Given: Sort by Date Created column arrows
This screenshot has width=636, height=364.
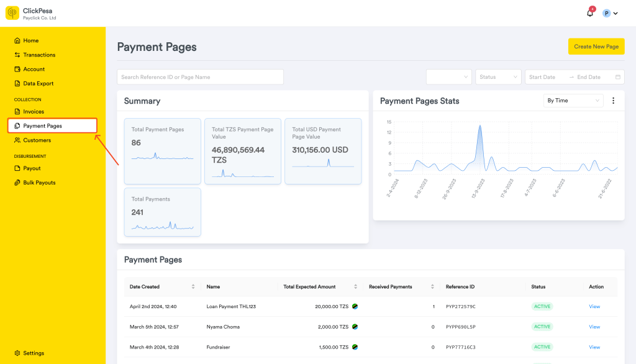Looking at the screenshot, I should (x=193, y=286).
